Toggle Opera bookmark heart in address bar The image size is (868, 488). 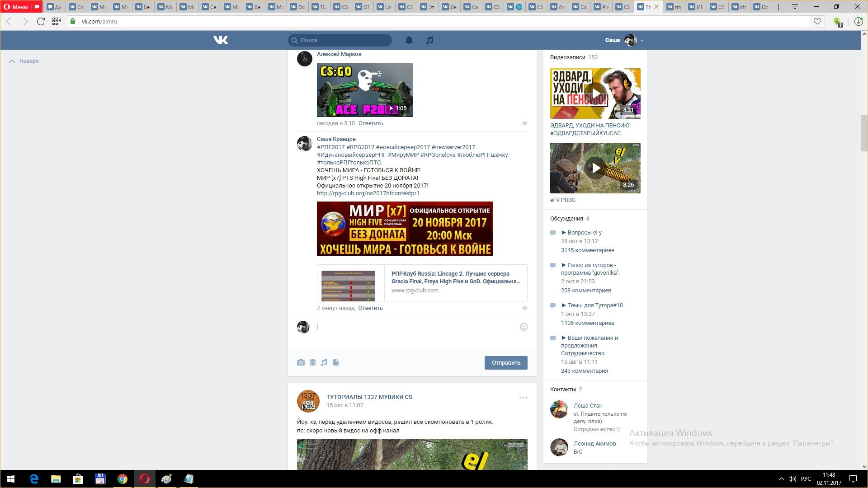[x=817, y=21]
